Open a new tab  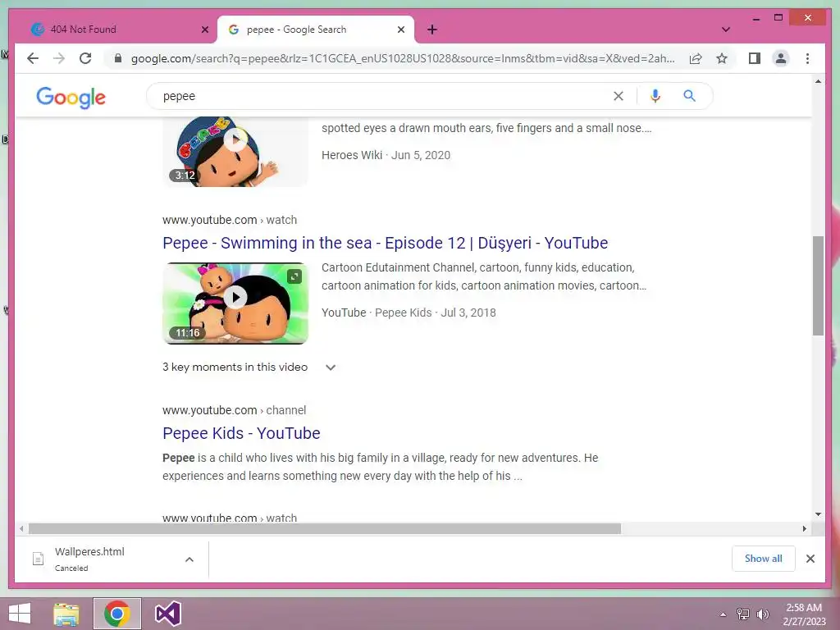click(432, 30)
